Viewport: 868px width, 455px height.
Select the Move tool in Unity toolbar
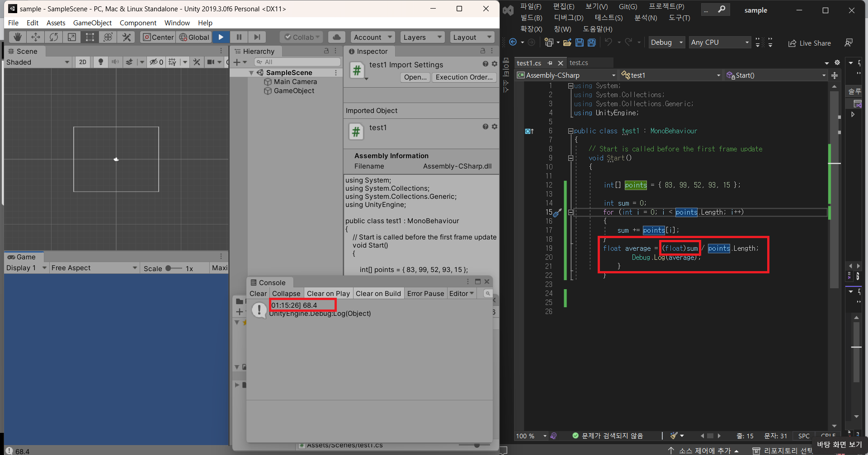pos(35,37)
